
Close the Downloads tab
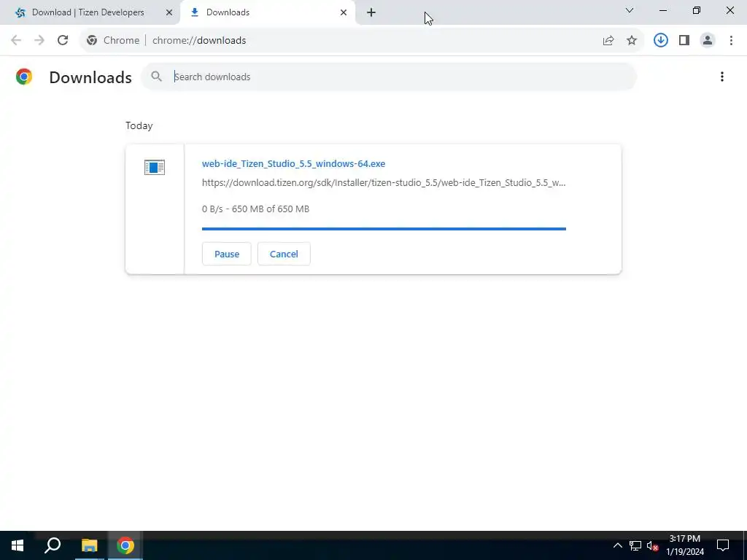(x=344, y=12)
